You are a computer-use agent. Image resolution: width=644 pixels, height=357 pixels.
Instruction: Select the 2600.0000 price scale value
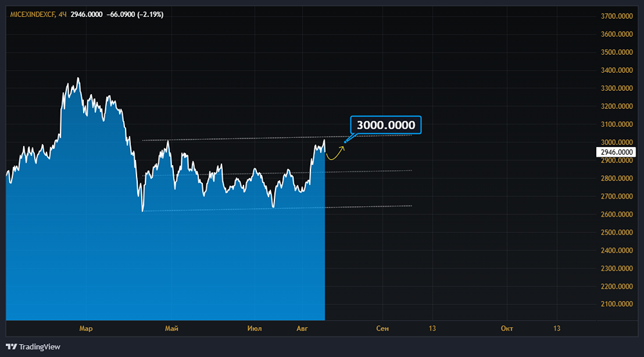point(615,215)
